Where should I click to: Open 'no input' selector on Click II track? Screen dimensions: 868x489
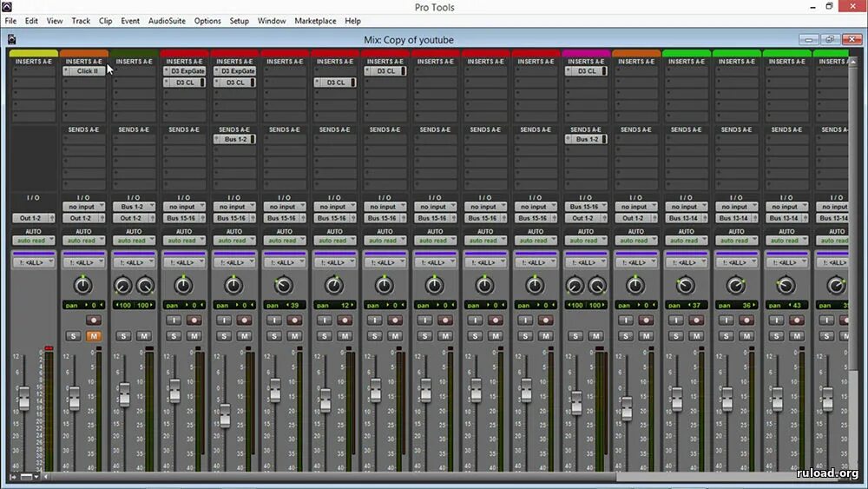tap(83, 207)
